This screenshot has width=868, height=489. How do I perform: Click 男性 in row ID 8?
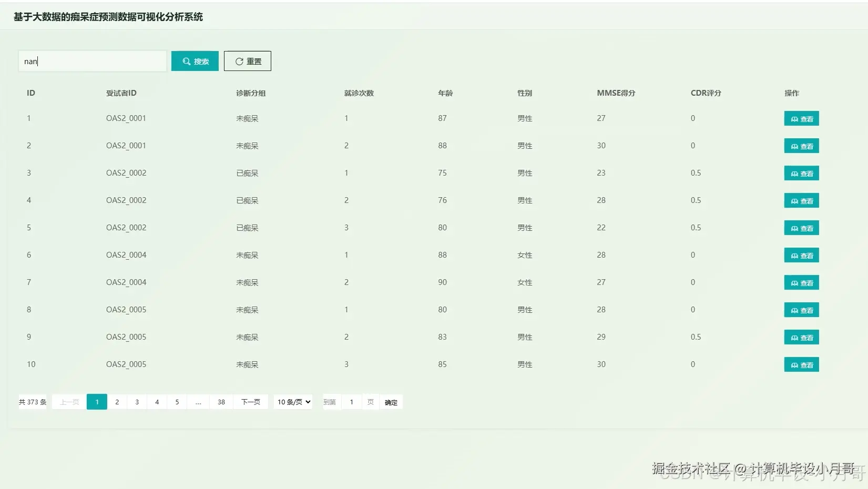coord(525,310)
